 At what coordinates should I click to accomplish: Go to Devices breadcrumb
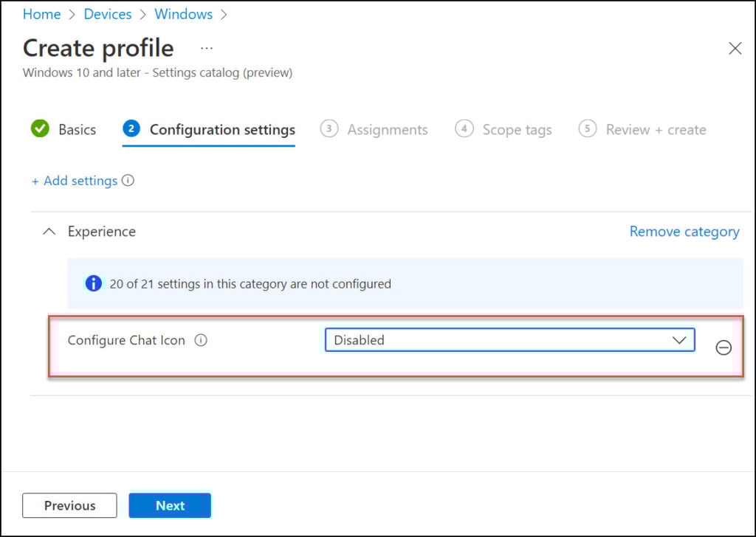[108, 14]
